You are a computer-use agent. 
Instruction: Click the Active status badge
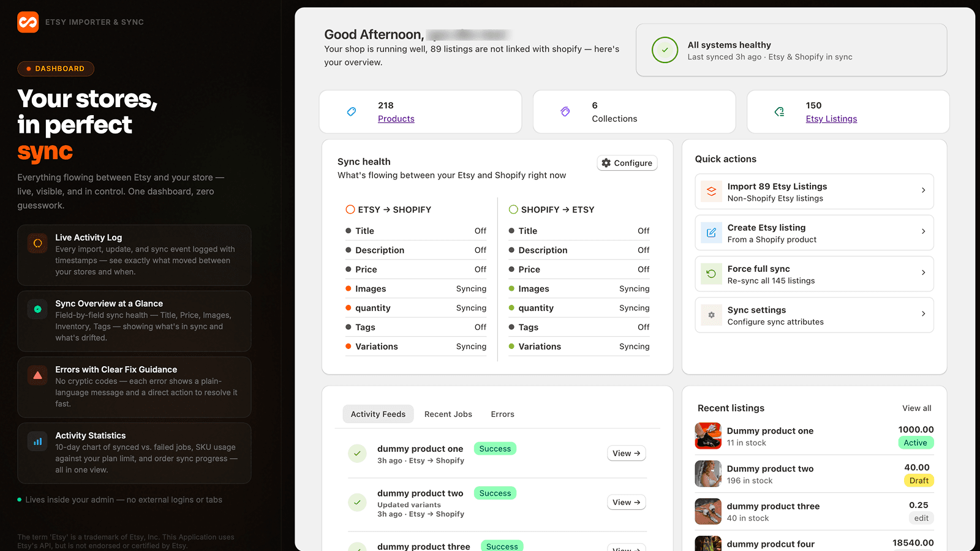[916, 443]
